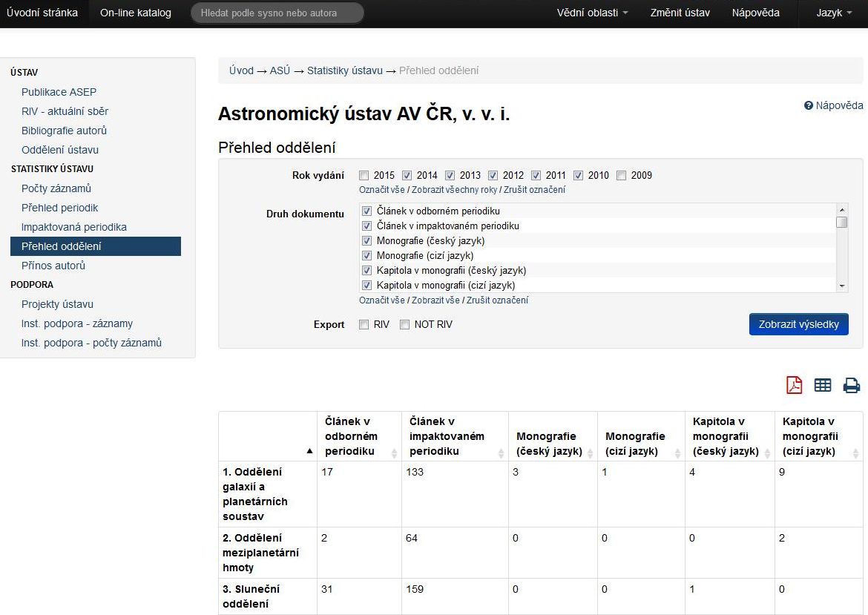The width and height of the screenshot is (868, 615).
Task: Focus the sysno or author search field
Action: click(x=277, y=13)
